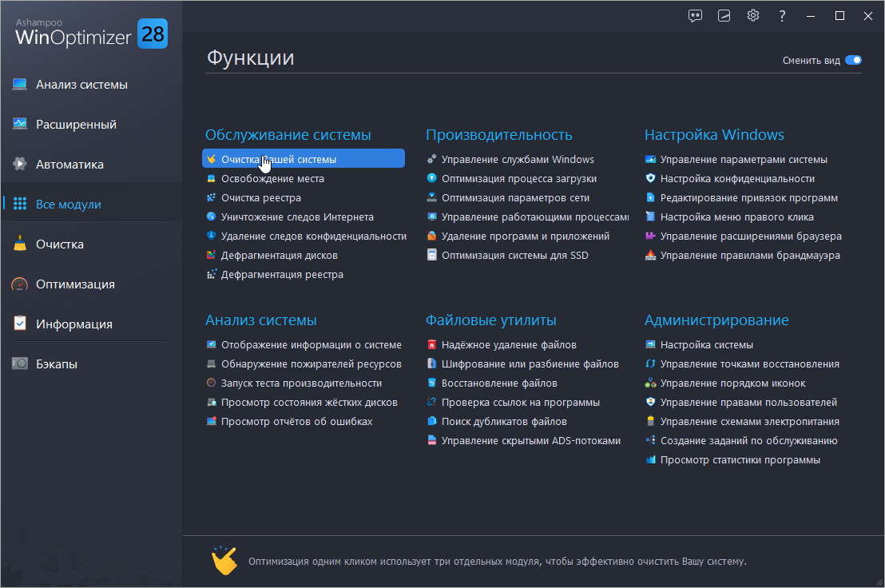The image size is (885, 588).
Task: Start 'Запуск теста производительности'
Action: (x=301, y=383)
